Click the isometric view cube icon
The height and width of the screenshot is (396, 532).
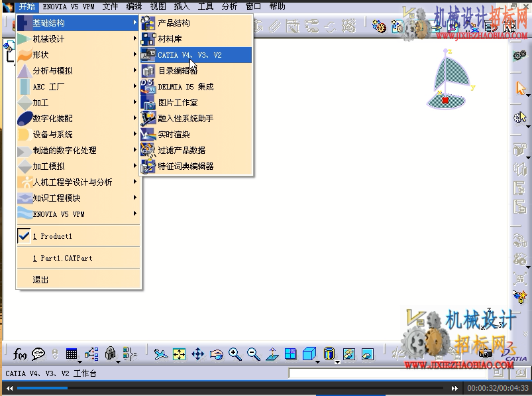click(x=309, y=354)
